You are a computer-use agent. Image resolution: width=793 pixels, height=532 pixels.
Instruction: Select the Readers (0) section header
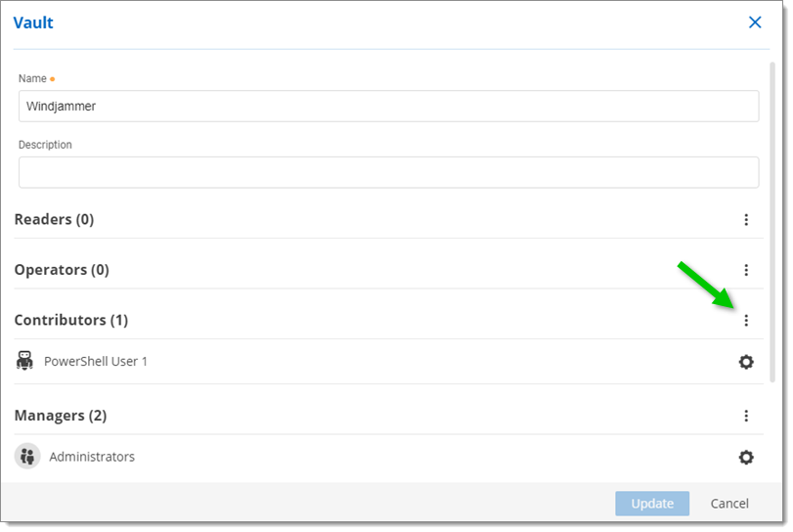[x=55, y=220]
